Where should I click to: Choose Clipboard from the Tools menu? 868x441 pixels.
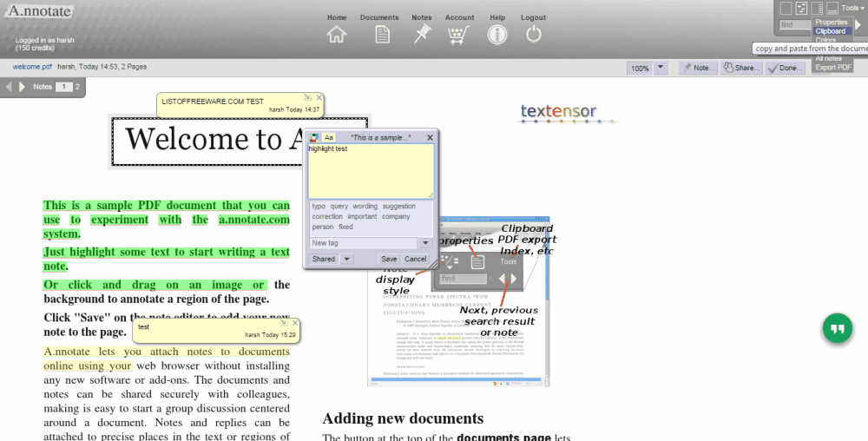click(831, 31)
